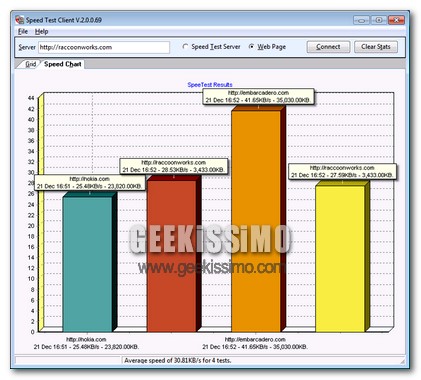The height and width of the screenshot is (380, 421).
Task: Select the Web Page radio button
Action: [251, 47]
